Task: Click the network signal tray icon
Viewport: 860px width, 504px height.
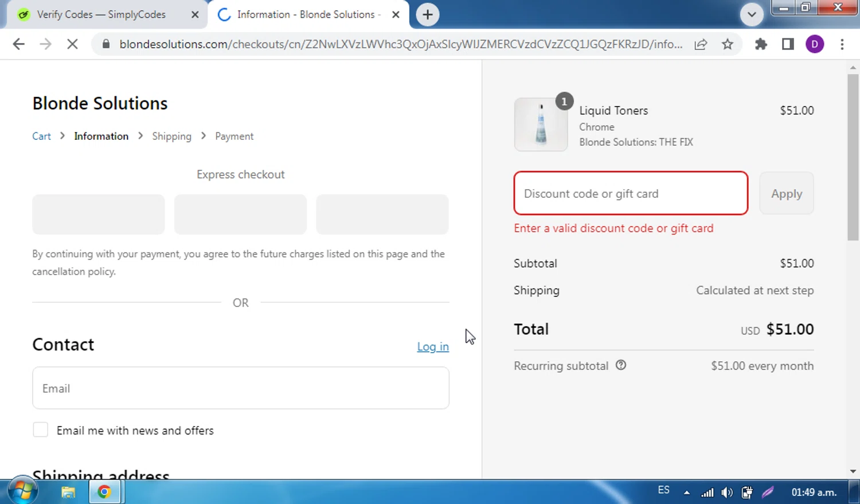Action: click(707, 492)
